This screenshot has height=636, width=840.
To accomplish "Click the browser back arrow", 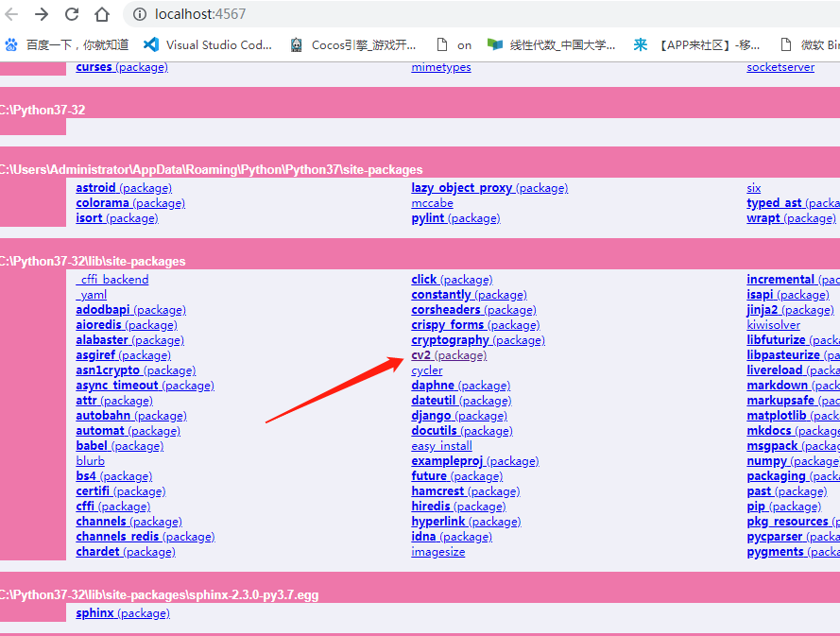I will point(11,14).
